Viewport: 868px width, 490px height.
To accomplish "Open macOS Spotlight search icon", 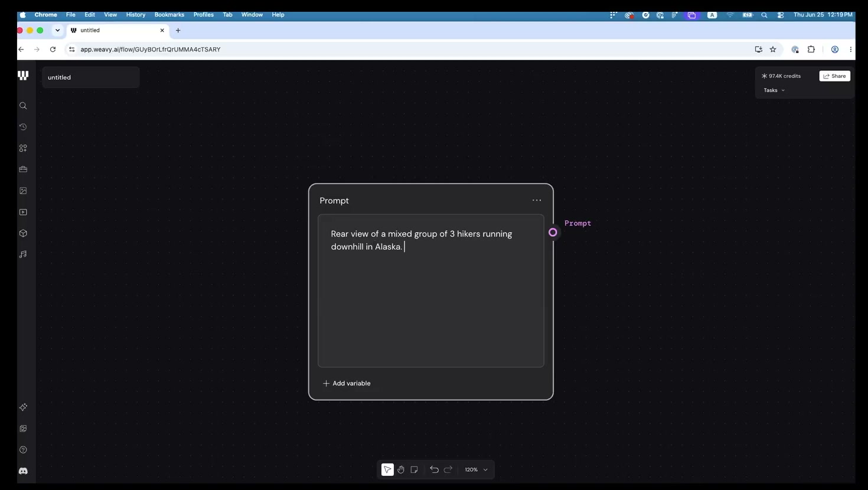I will 764,15.
